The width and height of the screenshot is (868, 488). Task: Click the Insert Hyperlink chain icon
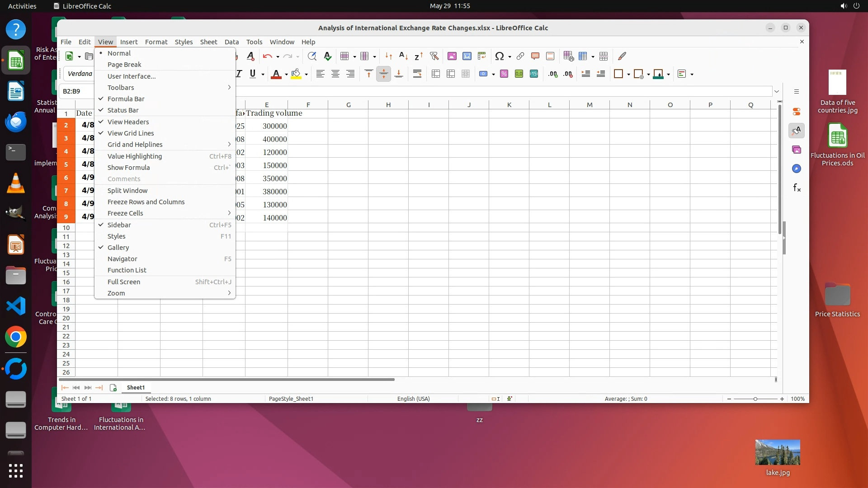(520, 56)
